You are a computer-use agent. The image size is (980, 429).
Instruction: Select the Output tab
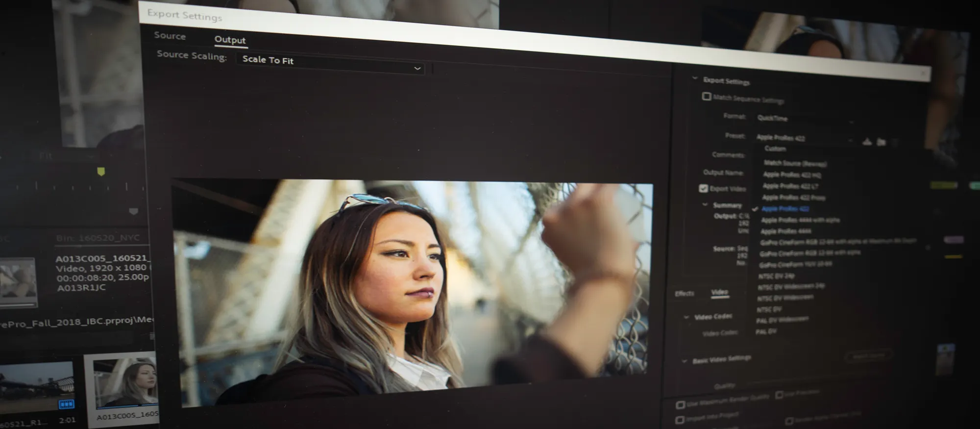pos(230,40)
